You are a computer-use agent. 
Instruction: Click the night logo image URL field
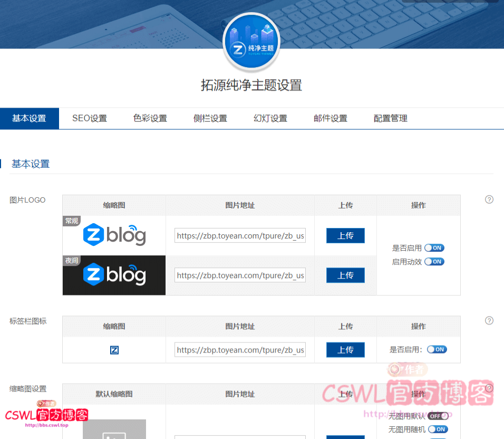[240, 275]
